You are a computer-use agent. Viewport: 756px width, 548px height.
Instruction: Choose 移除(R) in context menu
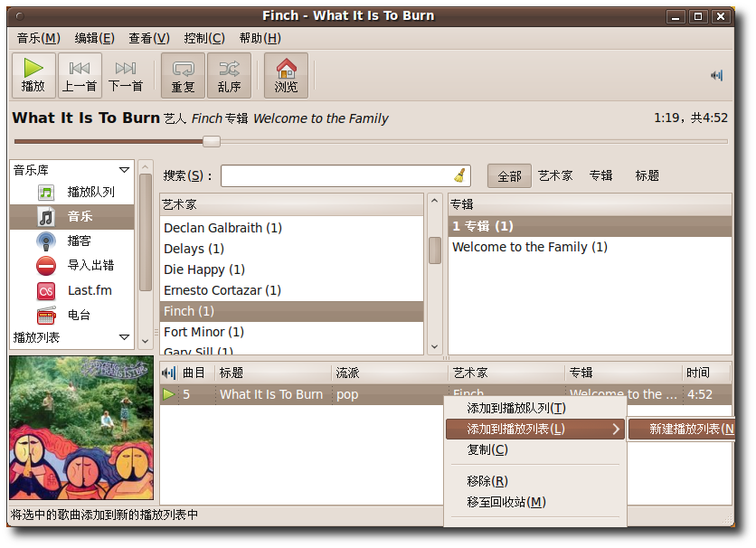535,481
